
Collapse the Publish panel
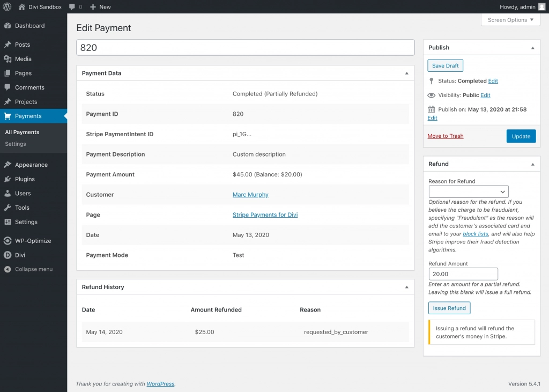click(532, 48)
